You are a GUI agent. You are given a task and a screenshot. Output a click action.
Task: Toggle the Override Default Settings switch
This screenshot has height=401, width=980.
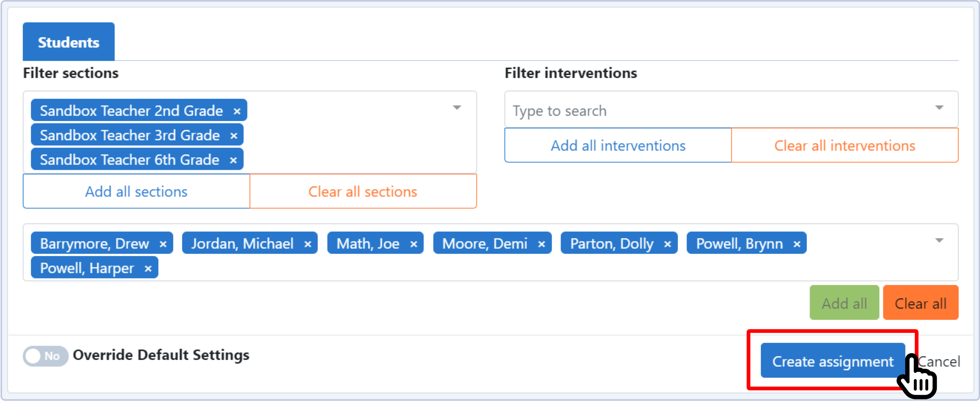[45, 356]
